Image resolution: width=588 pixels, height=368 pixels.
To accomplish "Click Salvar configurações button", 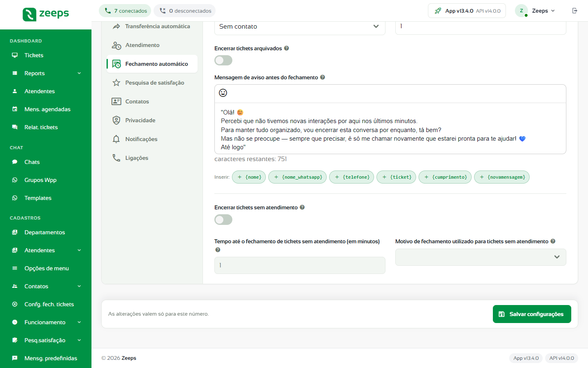I will click(532, 314).
